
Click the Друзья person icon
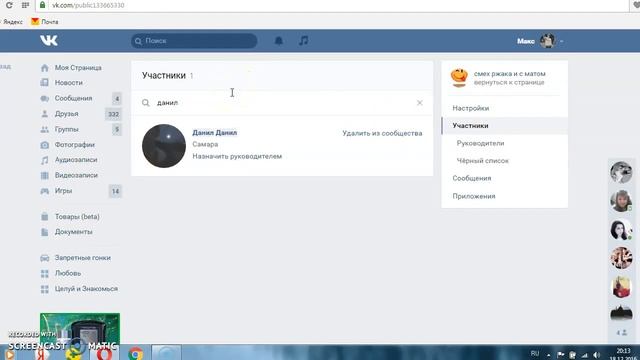click(44, 114)
